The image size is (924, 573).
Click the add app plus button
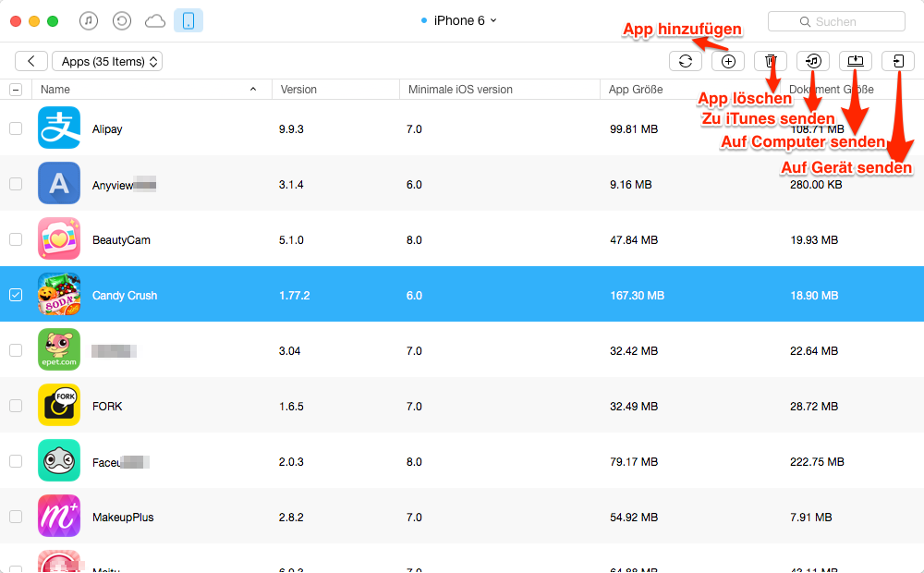tap(728, 61)
